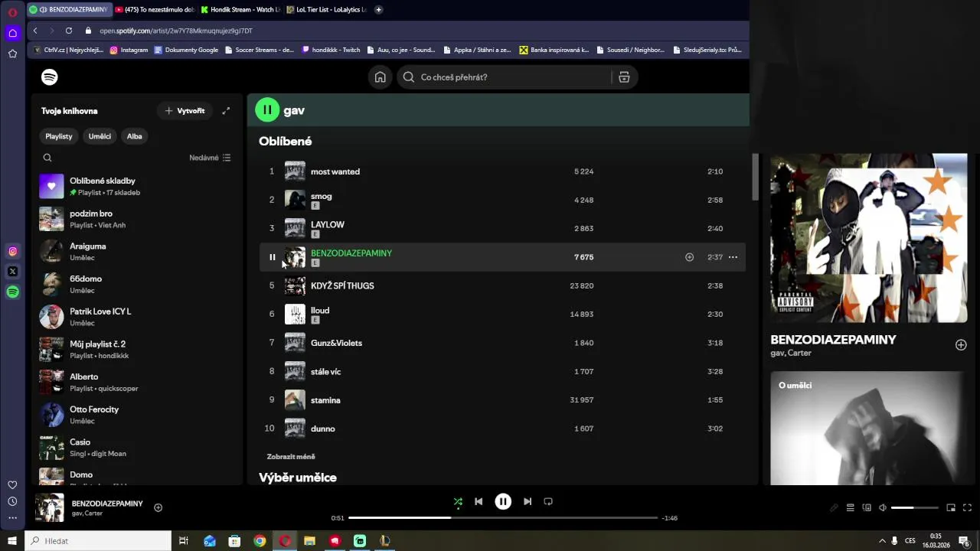Add now playing track to library in right panel
The height and width of the screenshot is (551, 980).
961,345
